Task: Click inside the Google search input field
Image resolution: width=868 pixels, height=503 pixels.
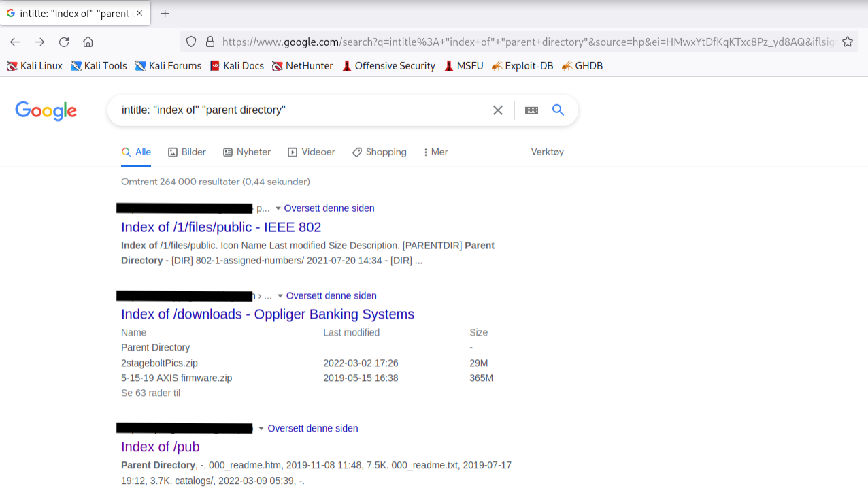Action: (299, 110)
